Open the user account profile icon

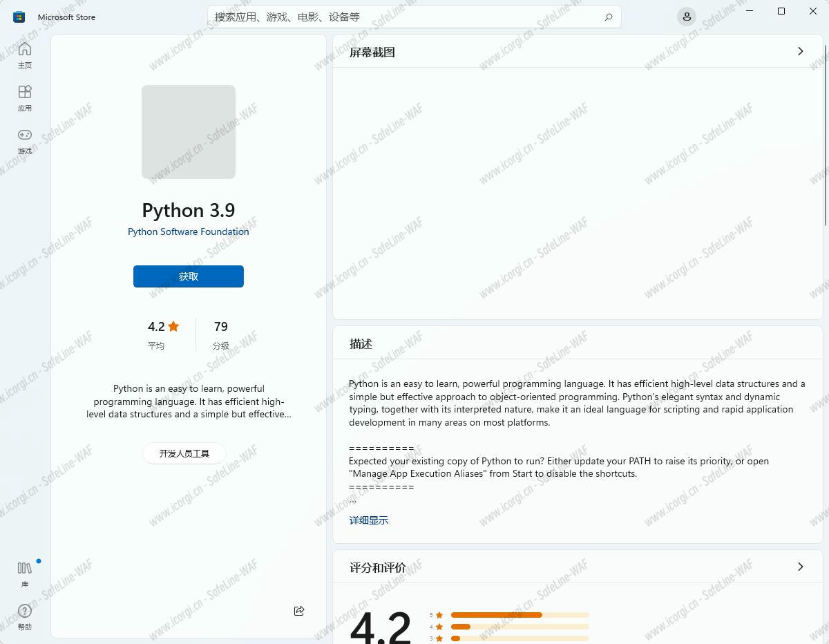(x=687, y=17)
